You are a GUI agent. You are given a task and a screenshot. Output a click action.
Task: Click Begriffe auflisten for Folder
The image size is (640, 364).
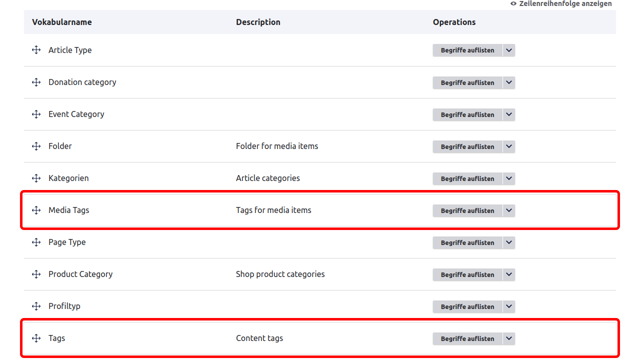467,146
